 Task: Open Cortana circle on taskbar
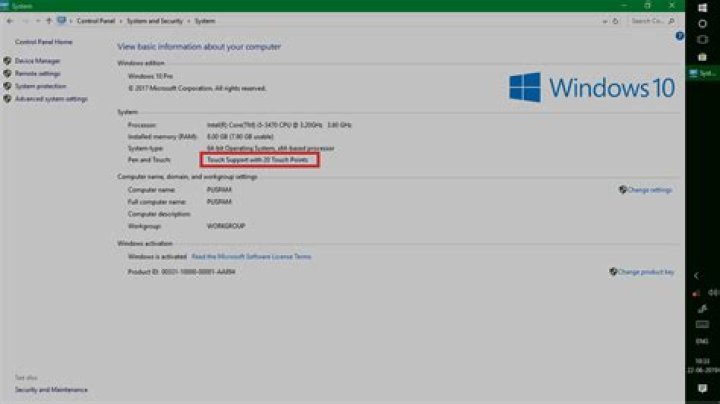pyautogui.click(x=703, y=24)
